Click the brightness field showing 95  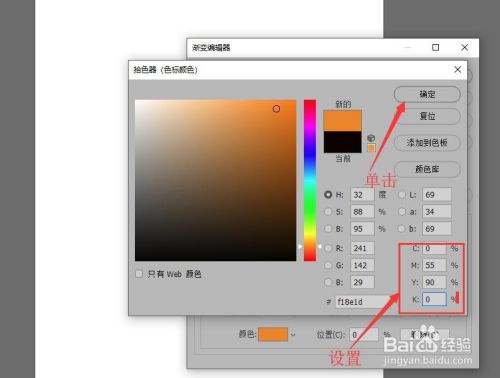tap(362, 229)
